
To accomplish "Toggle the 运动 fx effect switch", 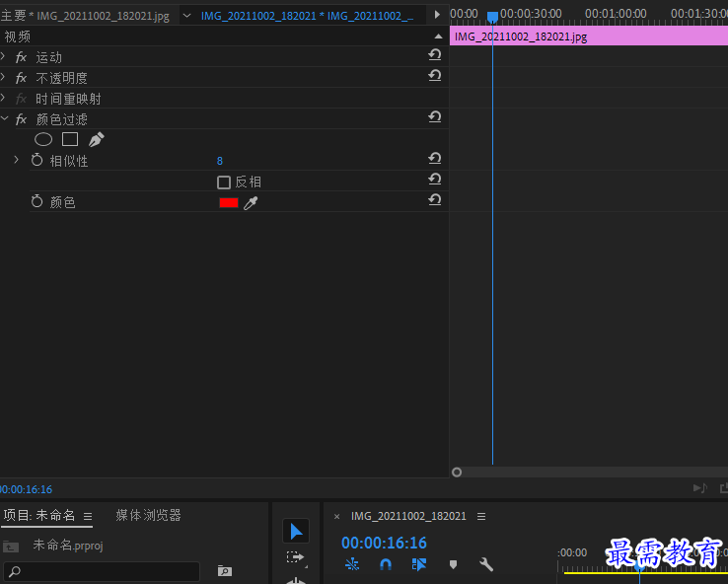I will point(22,57).
